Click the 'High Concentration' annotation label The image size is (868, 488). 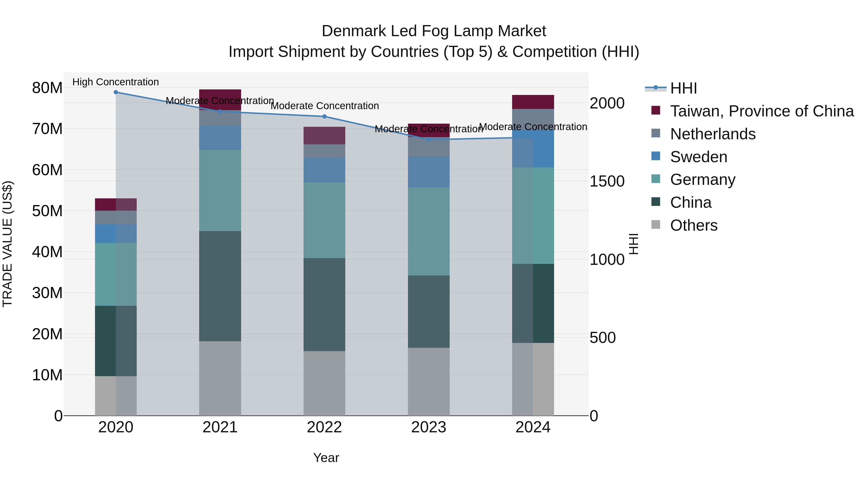tap(115, 82)
